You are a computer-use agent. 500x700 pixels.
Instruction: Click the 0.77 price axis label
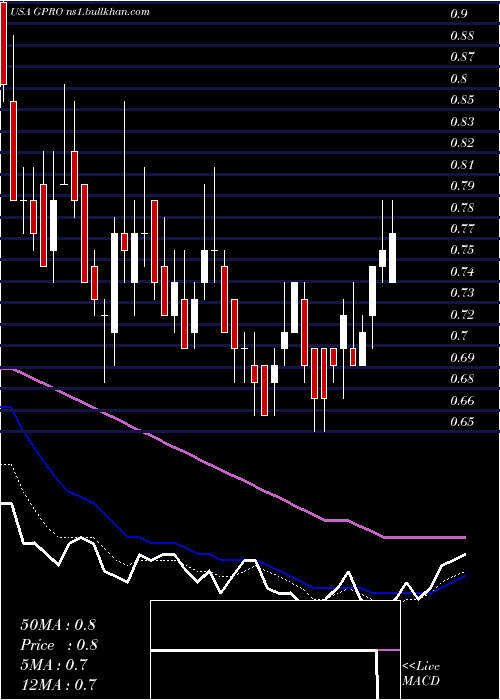[x=462, y=229]
